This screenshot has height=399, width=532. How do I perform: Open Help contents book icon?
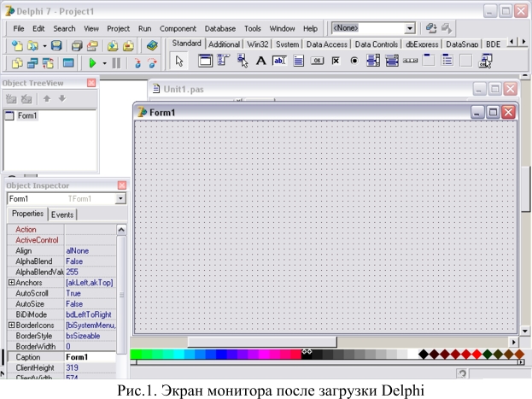coord(152,45)
